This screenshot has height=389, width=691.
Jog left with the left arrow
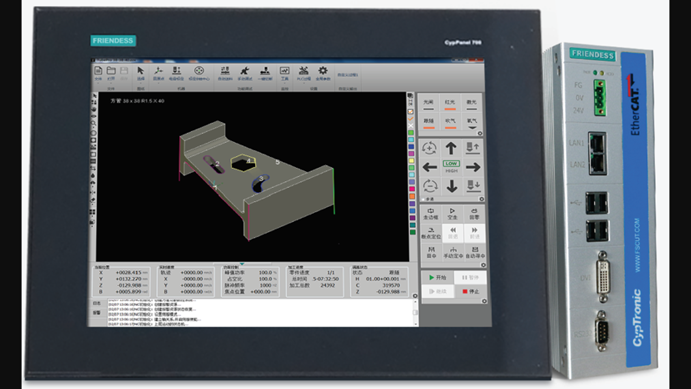coord(430,167)
